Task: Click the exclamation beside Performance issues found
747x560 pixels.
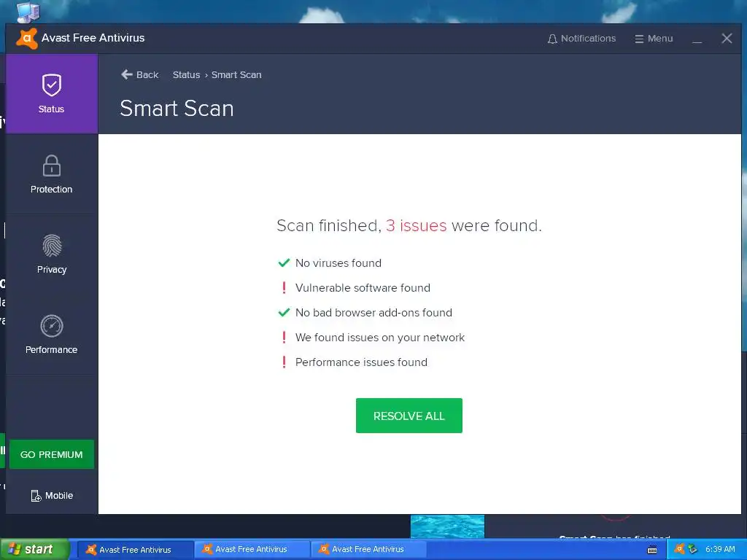Action: (284, 362)
